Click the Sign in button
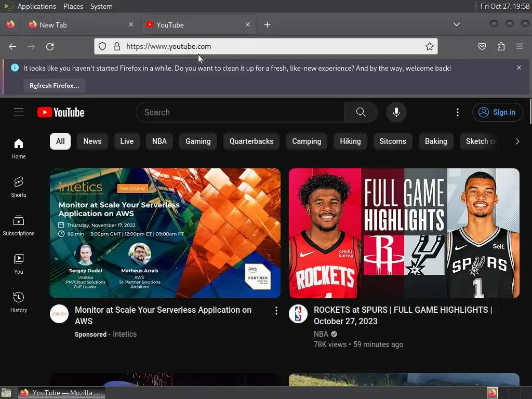The height and width of the screenshot is (399, 532). point(497,112)
